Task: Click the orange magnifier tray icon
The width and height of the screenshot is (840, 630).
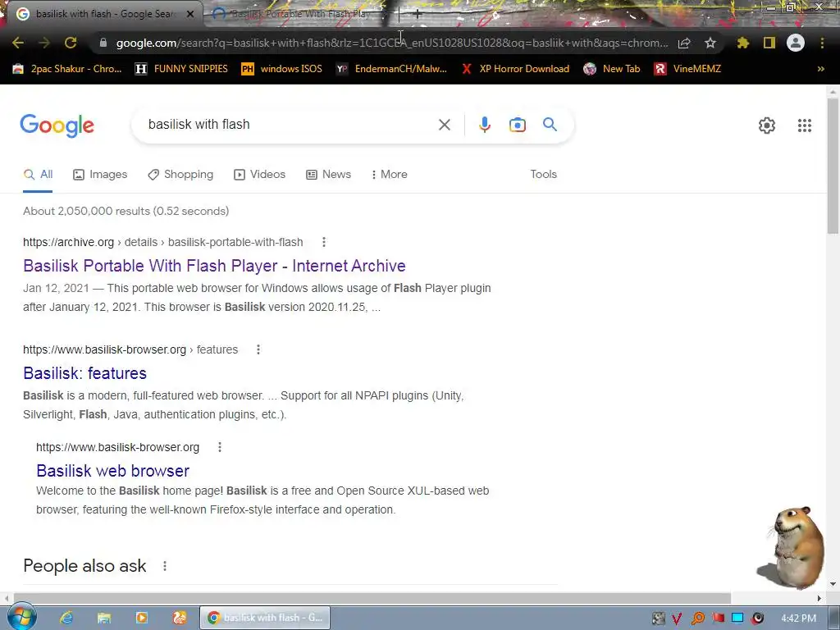Action: click(697, 619)
